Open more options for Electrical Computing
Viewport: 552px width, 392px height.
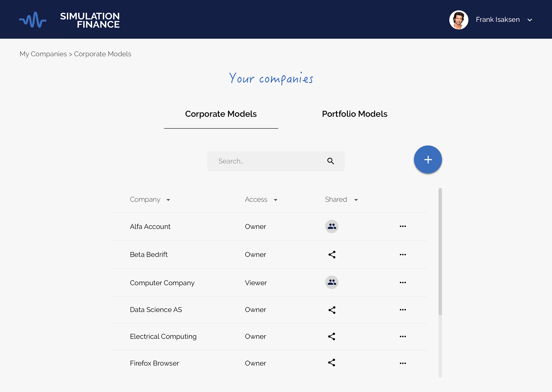point(403,336)
